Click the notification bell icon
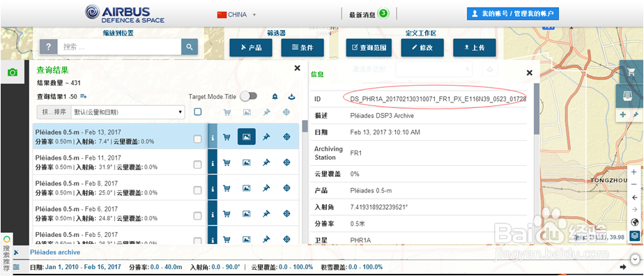This screenshot has height=276, width=644. 275,96
